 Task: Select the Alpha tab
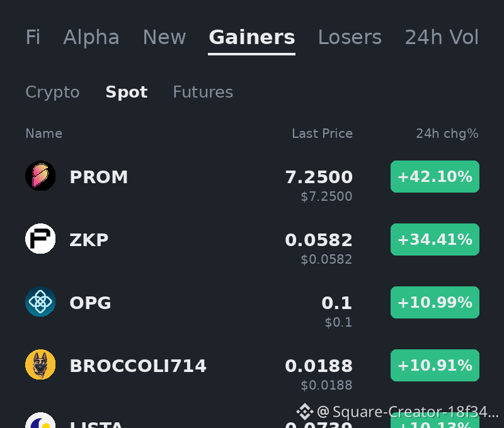tap(91, 37)
